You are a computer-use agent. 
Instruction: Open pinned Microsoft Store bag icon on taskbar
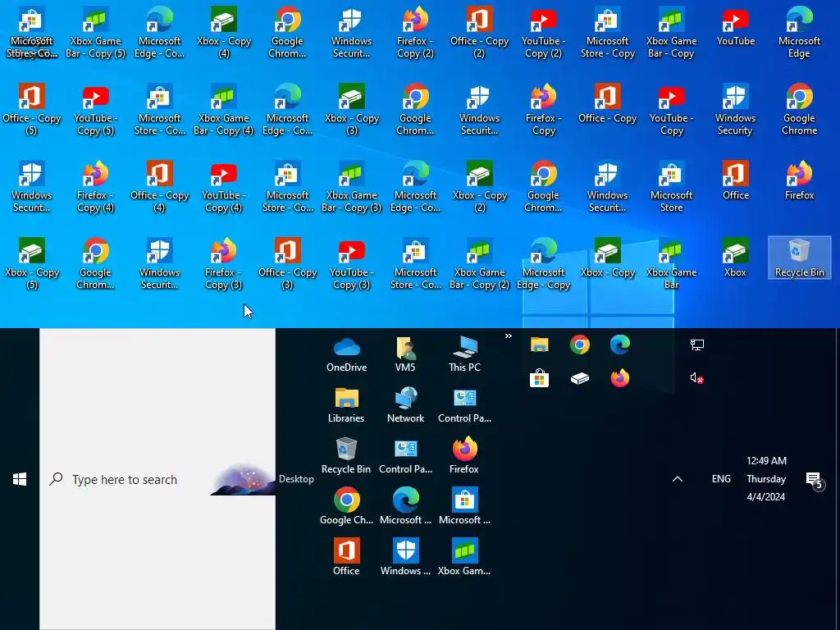(540, 379)
